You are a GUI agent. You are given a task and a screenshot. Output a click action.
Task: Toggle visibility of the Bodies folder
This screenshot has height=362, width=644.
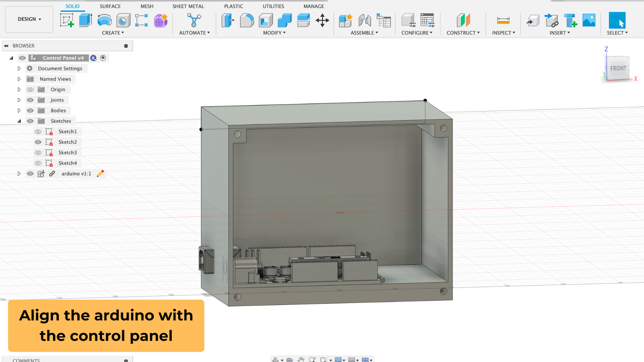pyautogui.click(x=30, y=111)
